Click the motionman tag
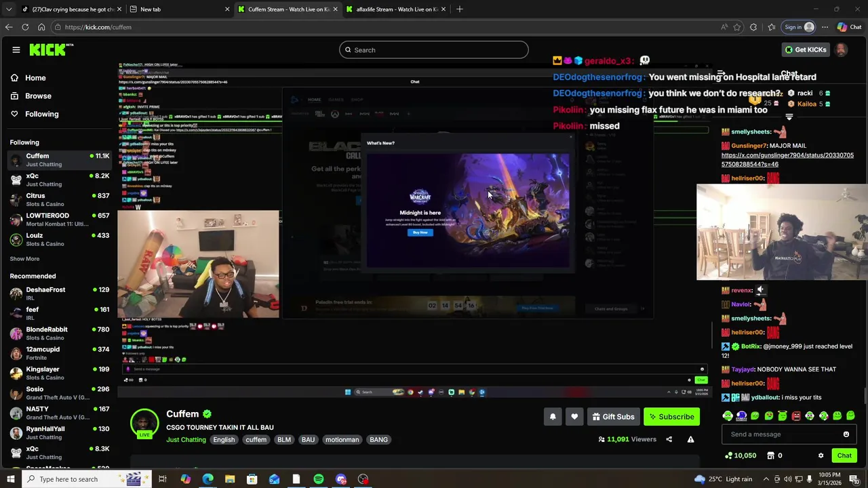 click(342, 440)
